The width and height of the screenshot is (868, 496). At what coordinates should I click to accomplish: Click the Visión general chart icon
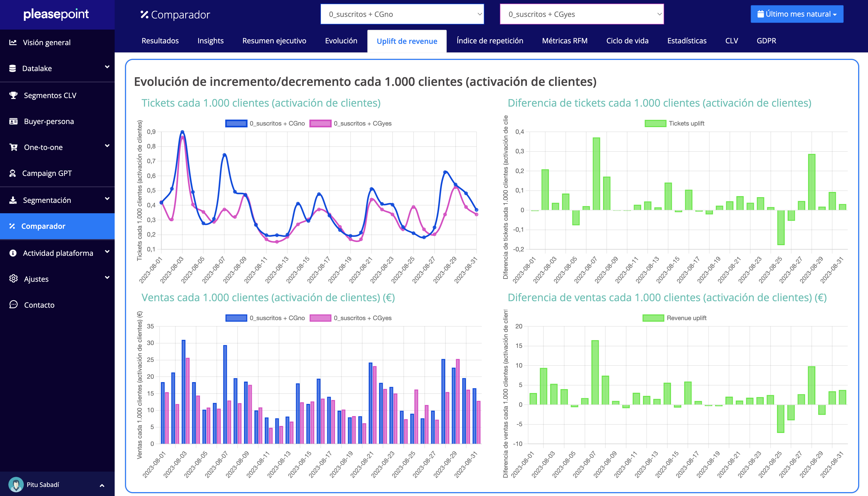pyautogui.click(x=13, y=42)
